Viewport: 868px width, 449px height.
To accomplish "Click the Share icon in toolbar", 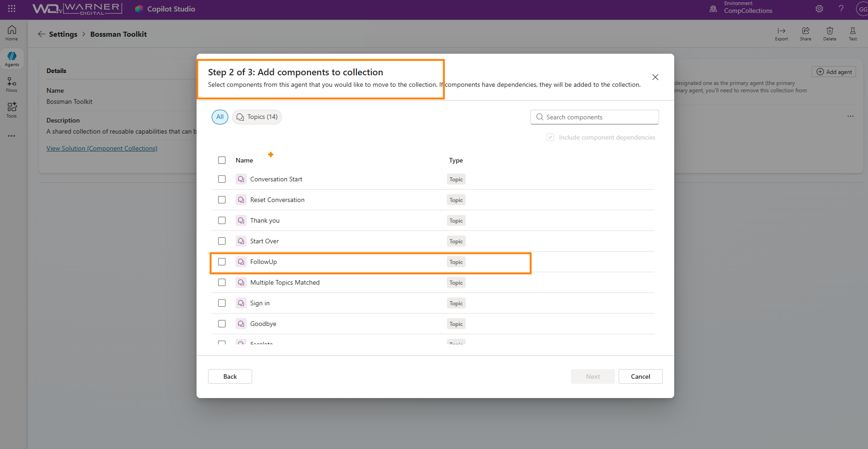I will (x=806, y=33).
